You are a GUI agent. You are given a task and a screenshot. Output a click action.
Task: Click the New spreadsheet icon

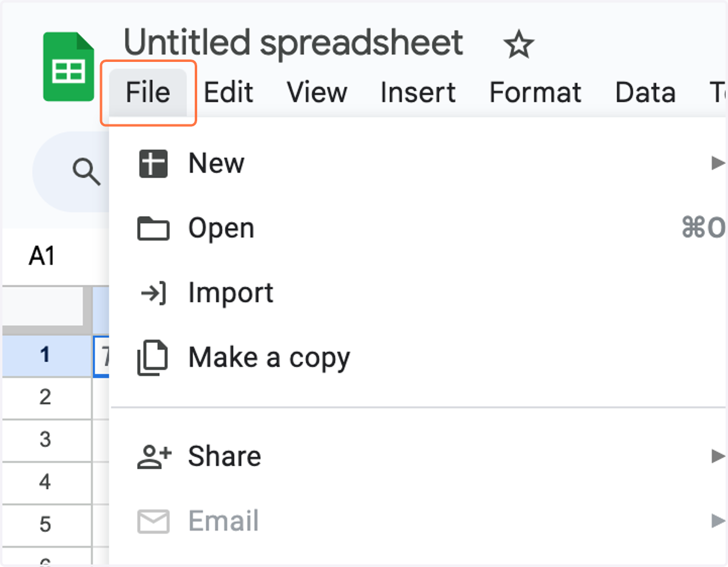tap(153, 164)
